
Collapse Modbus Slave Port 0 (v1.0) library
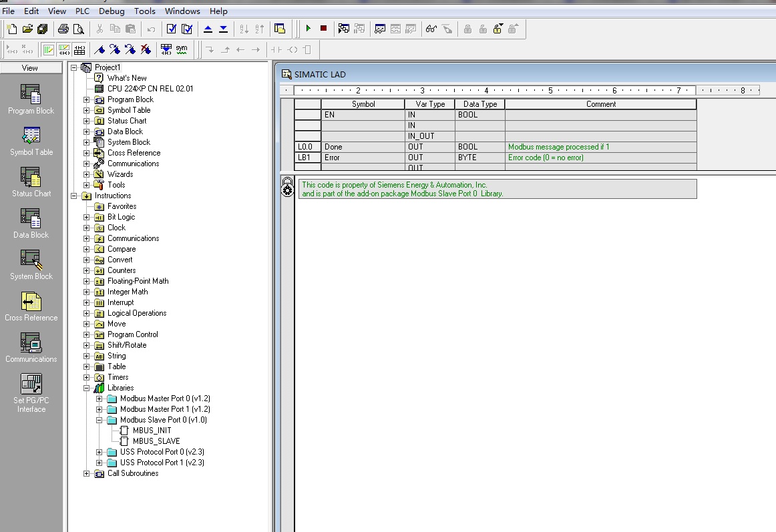[99, 420]
